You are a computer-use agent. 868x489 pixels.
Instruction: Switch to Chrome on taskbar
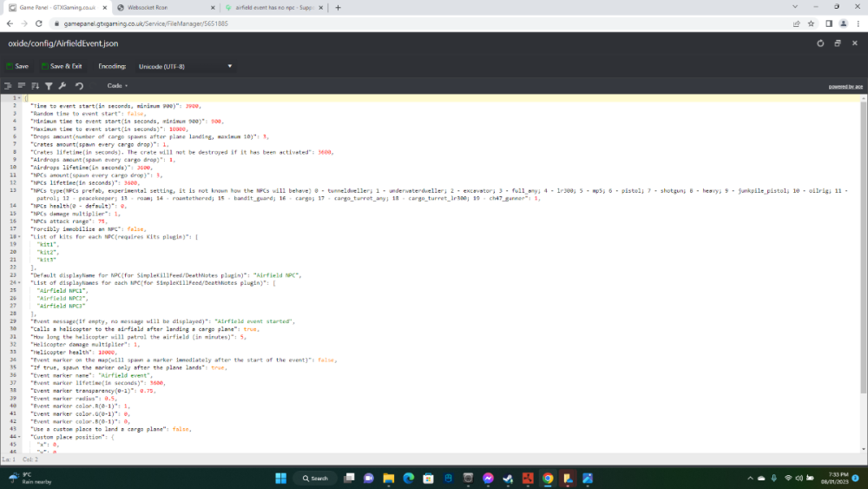[x=548, y=478]
